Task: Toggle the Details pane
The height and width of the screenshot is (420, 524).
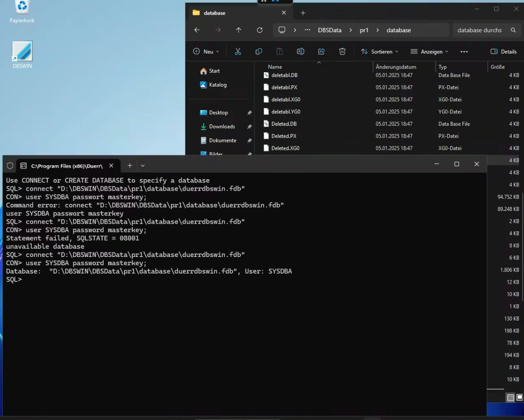Action: [503, 51]
